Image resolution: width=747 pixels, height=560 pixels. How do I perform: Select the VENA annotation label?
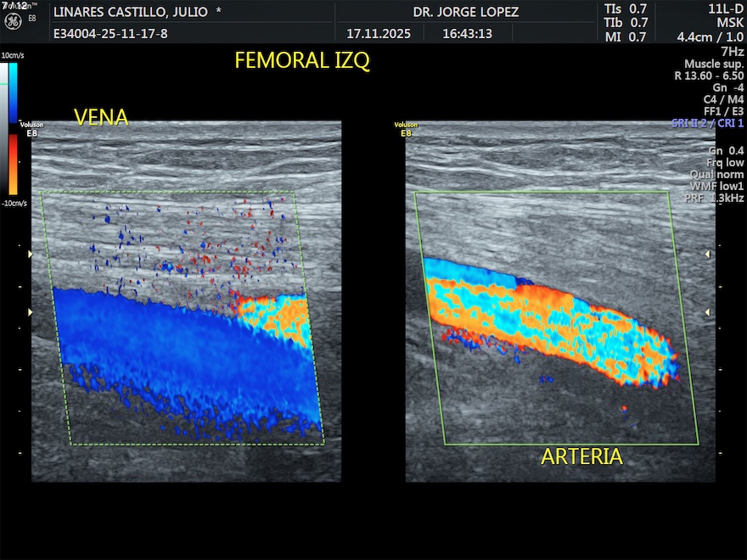(101, 117)
